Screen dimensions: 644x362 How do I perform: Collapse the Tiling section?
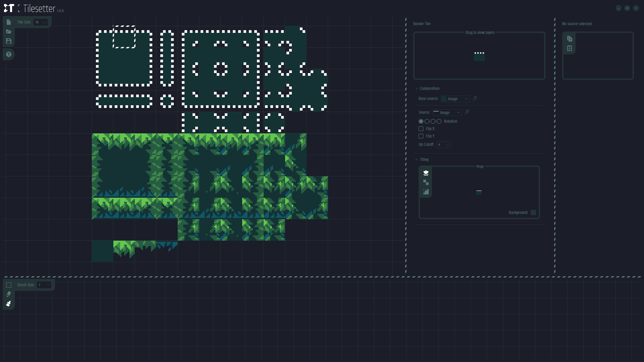click(x=417, y=159)
